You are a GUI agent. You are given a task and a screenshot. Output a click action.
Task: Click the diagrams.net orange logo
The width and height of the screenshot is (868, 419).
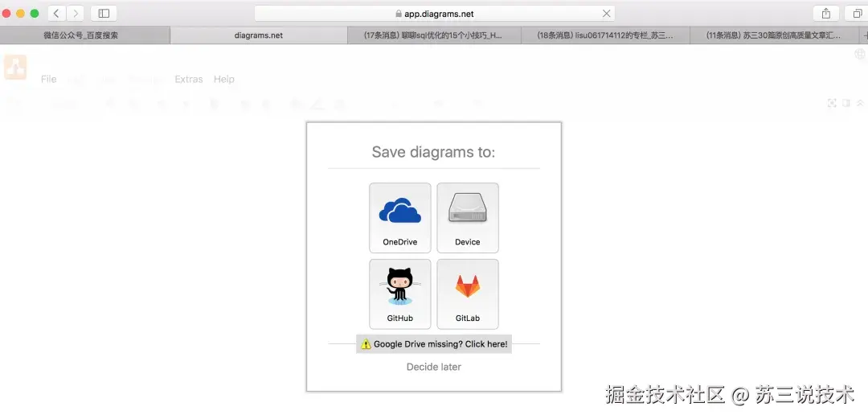(x=15, y=67)
